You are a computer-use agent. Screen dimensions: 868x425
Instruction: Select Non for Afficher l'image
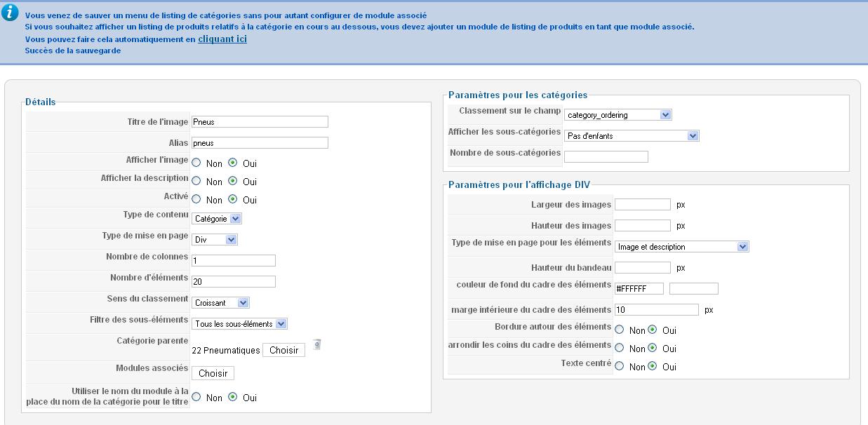pyautogui.click(x=196, y=163)
